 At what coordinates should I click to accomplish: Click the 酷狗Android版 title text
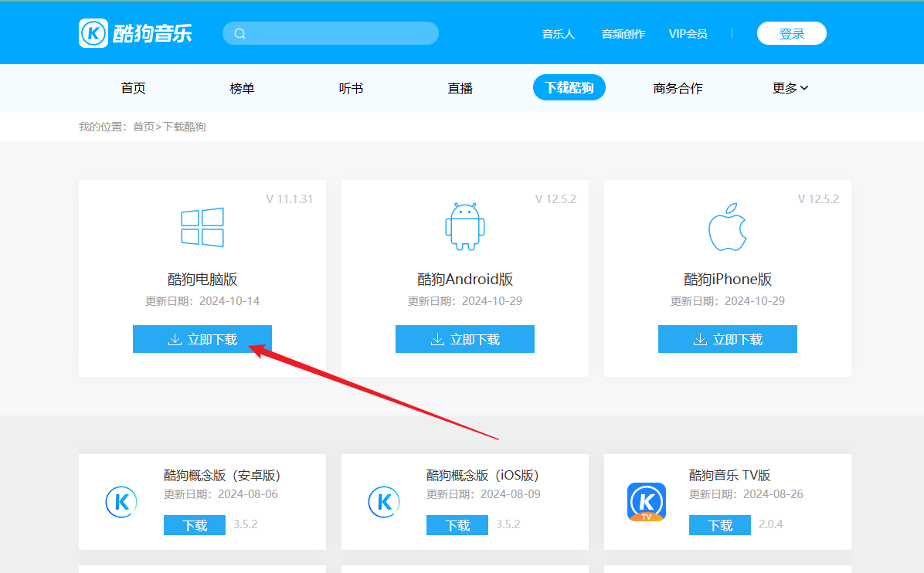pos(465,279)
